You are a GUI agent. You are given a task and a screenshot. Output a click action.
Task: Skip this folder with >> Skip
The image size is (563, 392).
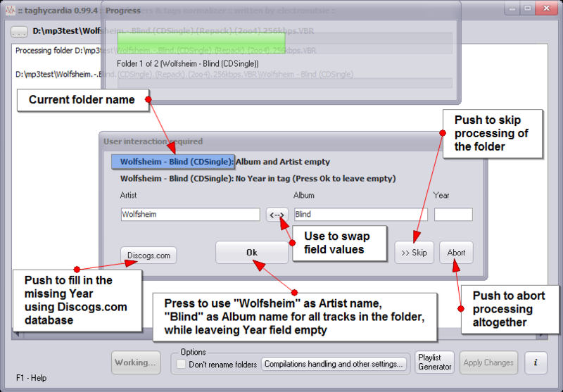pos(414,253)
